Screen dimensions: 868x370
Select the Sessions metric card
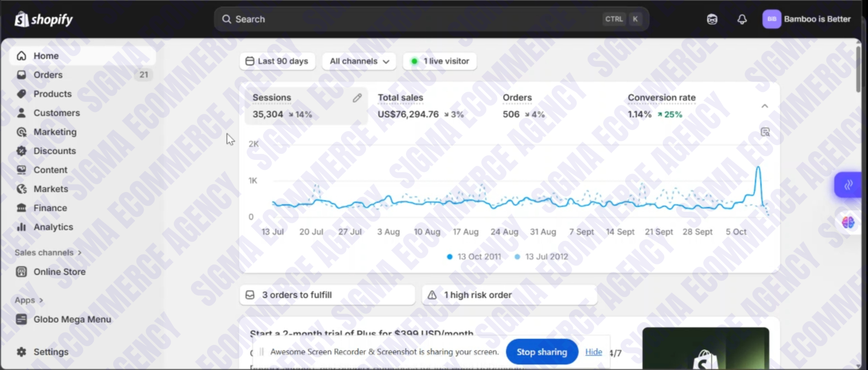[x=306, y=106]
